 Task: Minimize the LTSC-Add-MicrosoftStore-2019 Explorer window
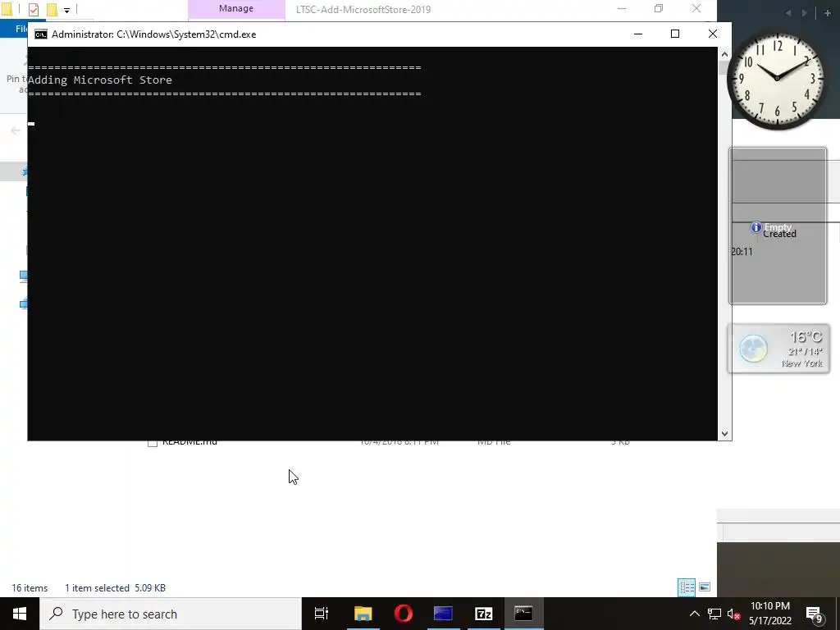click(x=622, y=8)
